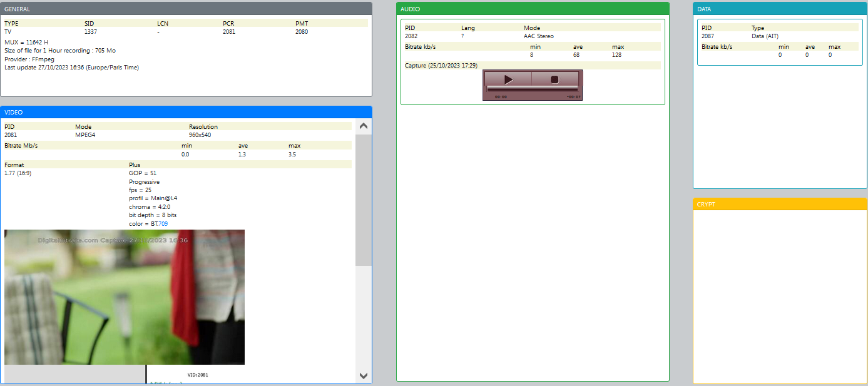Click the green AUDIO panel header
This screenshot has height=386, width=868.
[533, 9]
